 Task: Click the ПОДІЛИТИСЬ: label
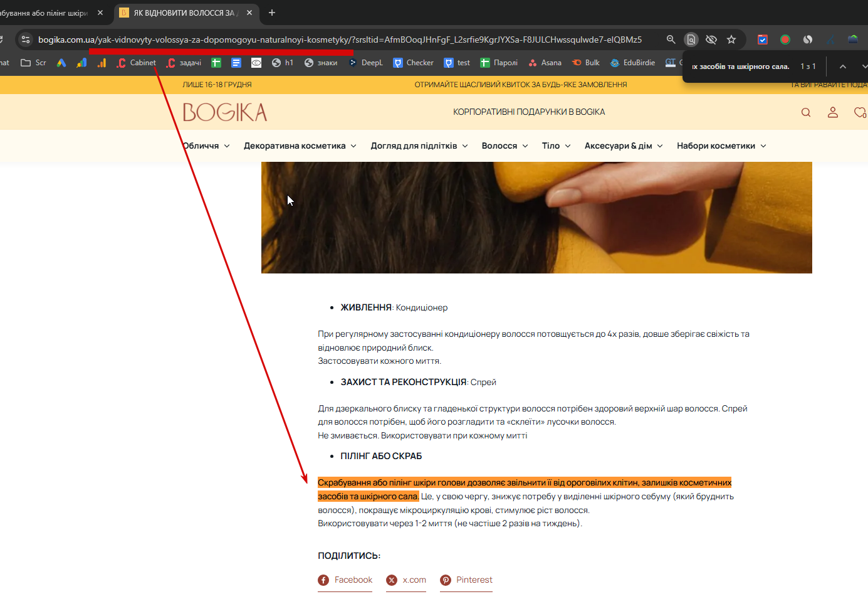tap(349, 556)
